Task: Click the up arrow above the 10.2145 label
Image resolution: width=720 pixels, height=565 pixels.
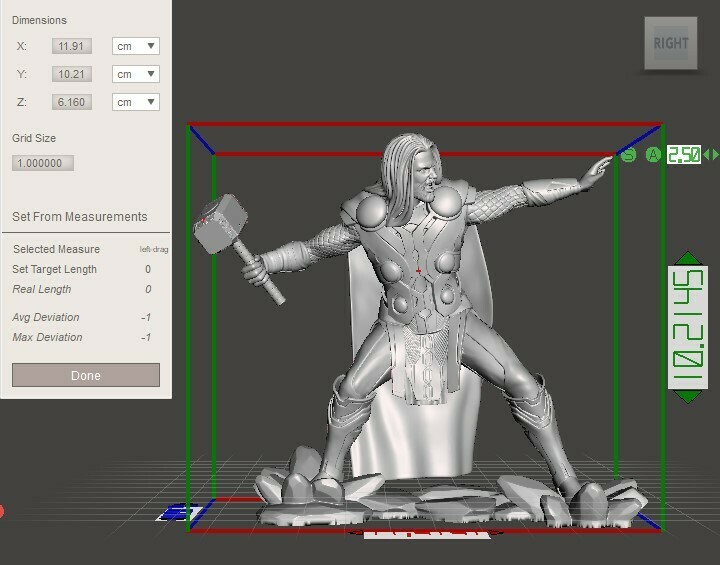Action: (x=687, y=258)
